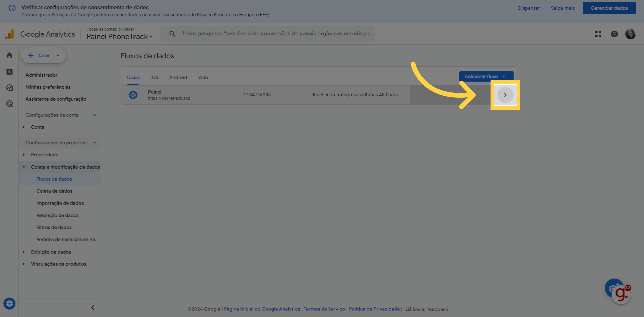This screenshot has height=317, width=644.
Task: Select the Todas tab
Action: click(x=133, y=77)
